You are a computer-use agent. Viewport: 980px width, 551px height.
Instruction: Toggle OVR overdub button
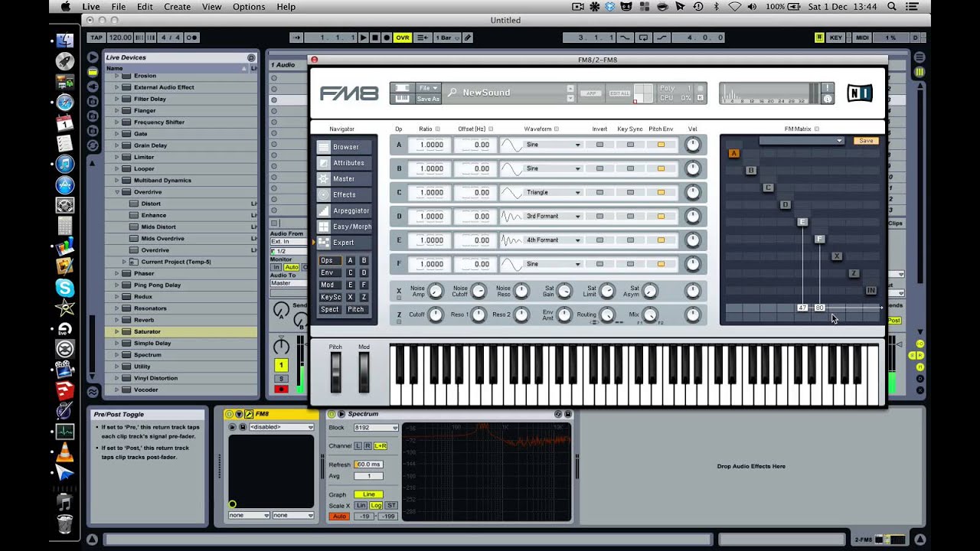[x=402, y=37]
